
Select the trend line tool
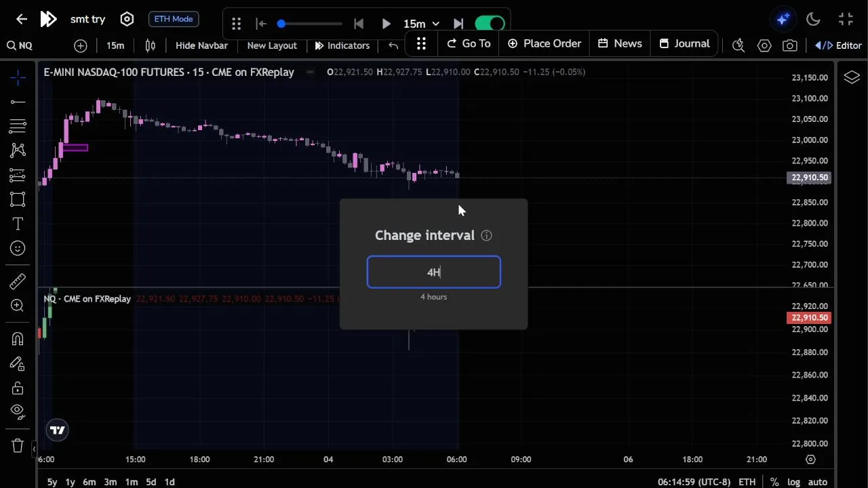[18, 102]
